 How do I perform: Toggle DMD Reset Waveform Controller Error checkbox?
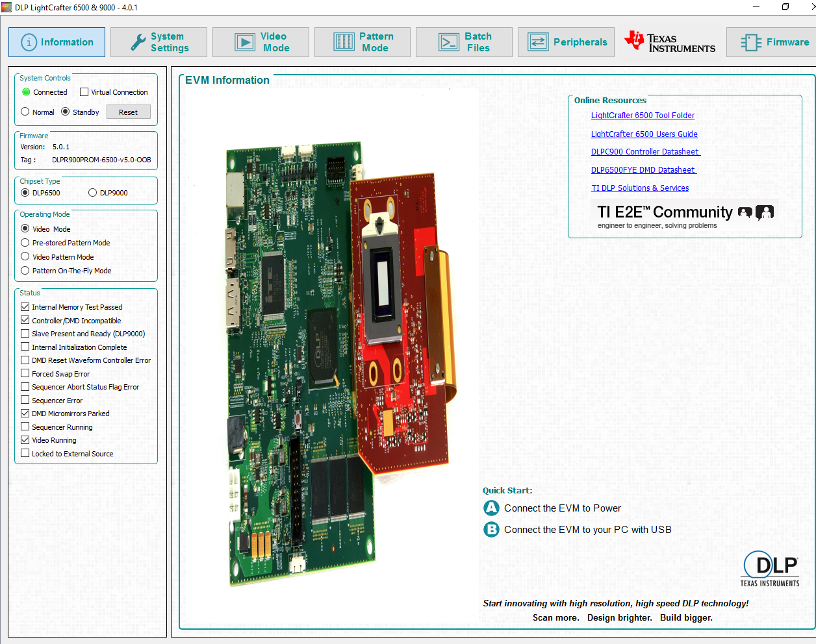(x=25, y=360)
